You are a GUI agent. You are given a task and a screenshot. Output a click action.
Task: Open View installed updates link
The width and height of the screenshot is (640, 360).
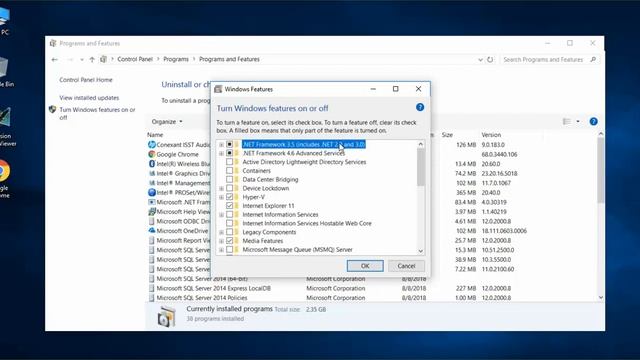pos(89,98)
